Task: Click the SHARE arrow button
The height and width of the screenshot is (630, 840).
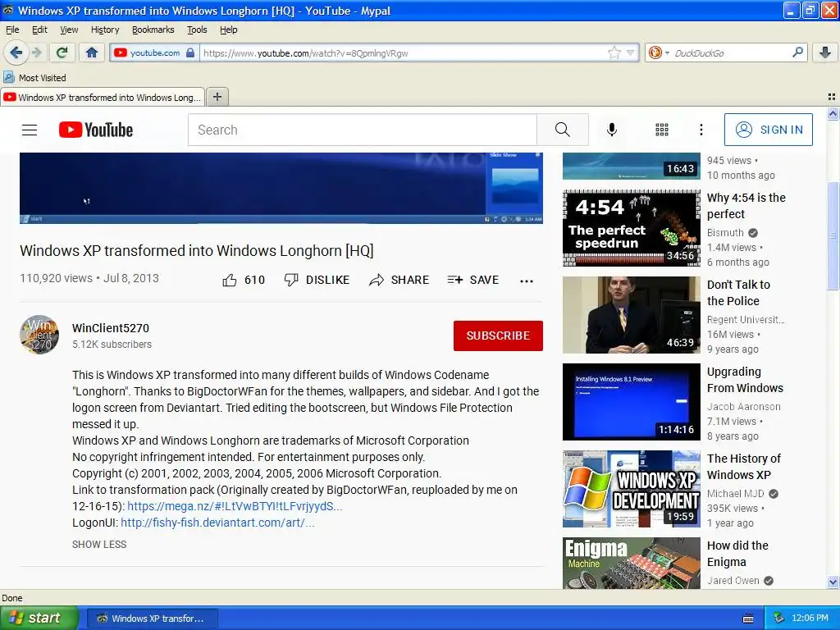Action: click(399, 281)
